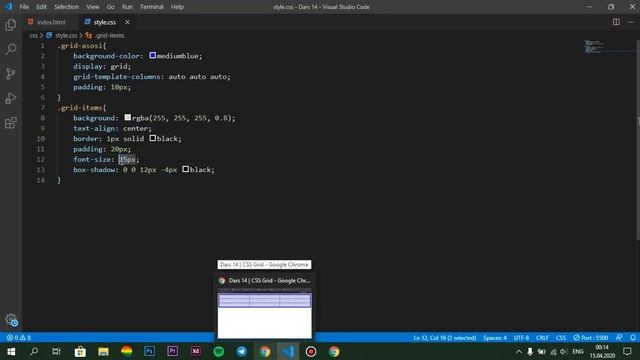Split the editor to the right

click(x=616, y=22)
